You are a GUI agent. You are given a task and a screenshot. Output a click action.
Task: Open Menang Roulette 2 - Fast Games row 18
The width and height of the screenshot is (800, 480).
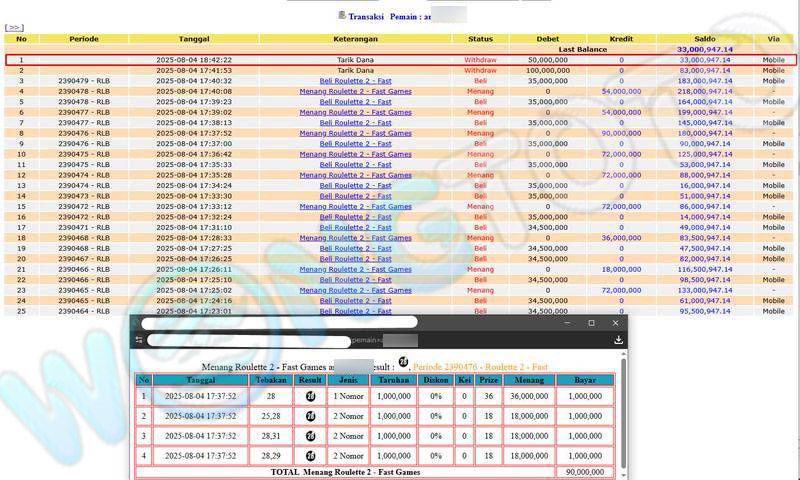tap(356, 238)
